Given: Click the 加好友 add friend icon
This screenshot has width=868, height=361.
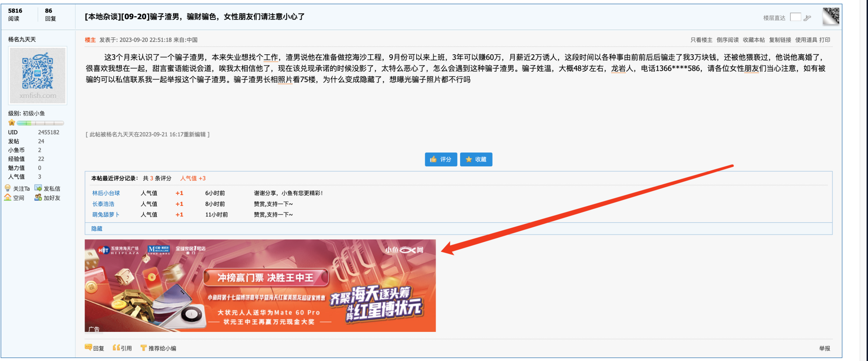Looking at the screenshot, I should point(38,198).
